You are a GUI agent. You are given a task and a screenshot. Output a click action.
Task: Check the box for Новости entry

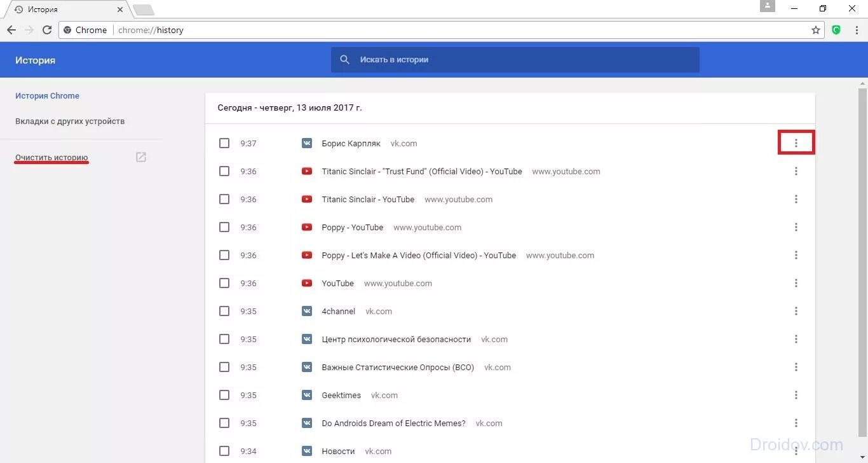(x=224, y=451)
